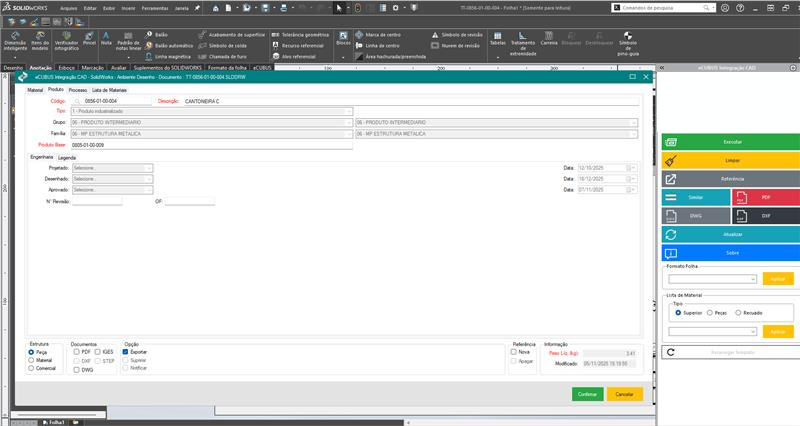The height and width of the screenshot is (426, 800).
Task: Click into the N° Revisão field
Action: point(96,201)
